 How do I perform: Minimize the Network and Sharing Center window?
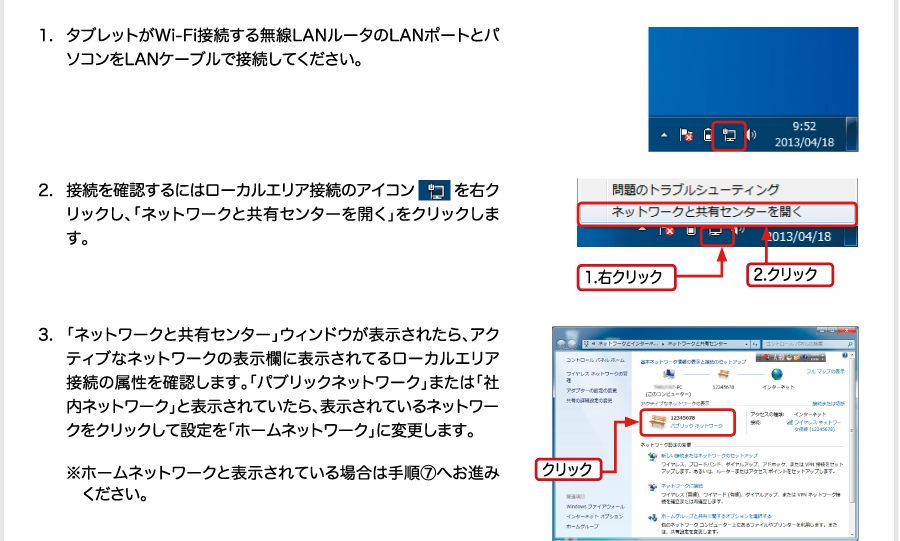[822, 330]
